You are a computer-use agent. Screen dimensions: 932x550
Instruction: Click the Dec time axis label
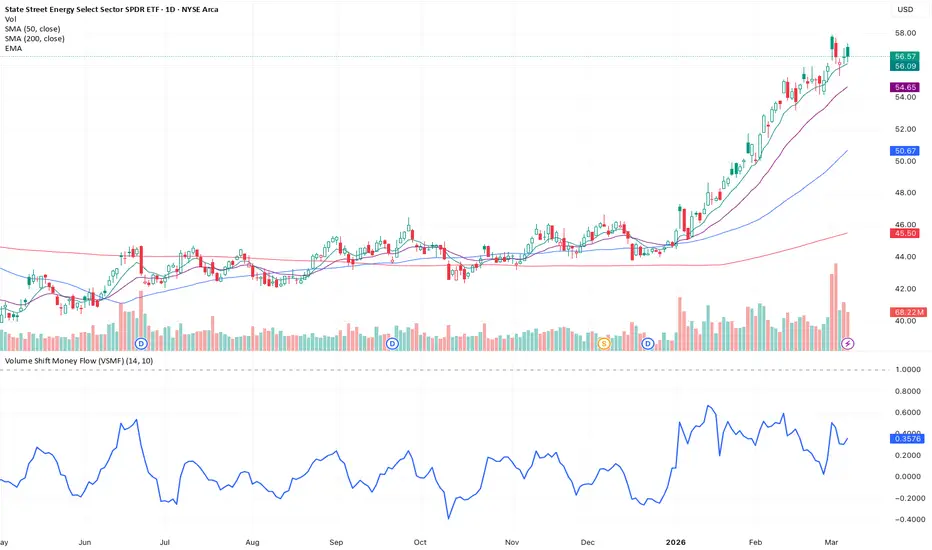pos(587,542)
